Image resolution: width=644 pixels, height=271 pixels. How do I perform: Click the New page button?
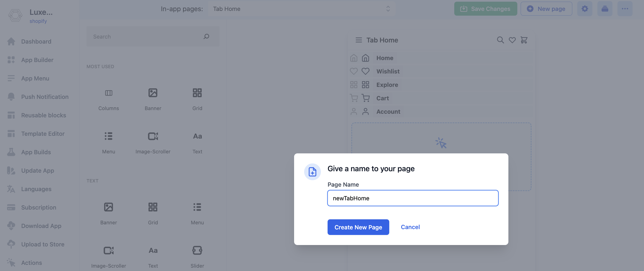tap(546, 9)
